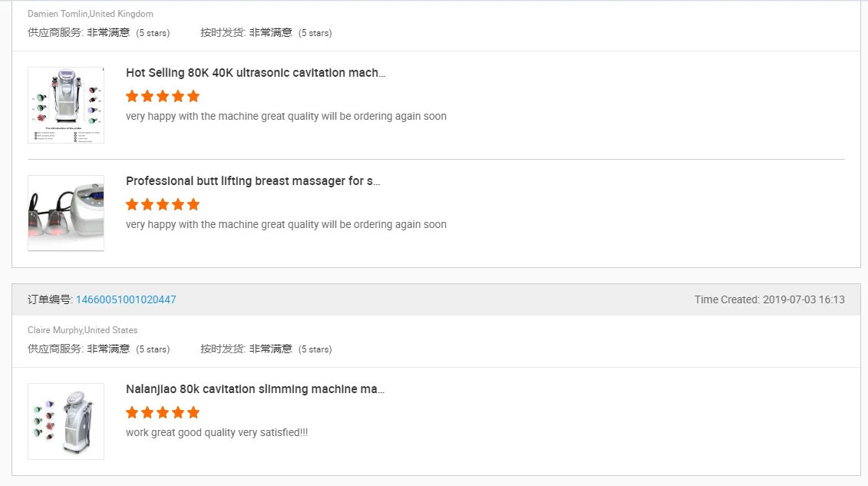Image resolution: width=868 pixels, height=486 pixels.
Task: Open the breast massager product thumbnail
Action: (x=66, y=213)
